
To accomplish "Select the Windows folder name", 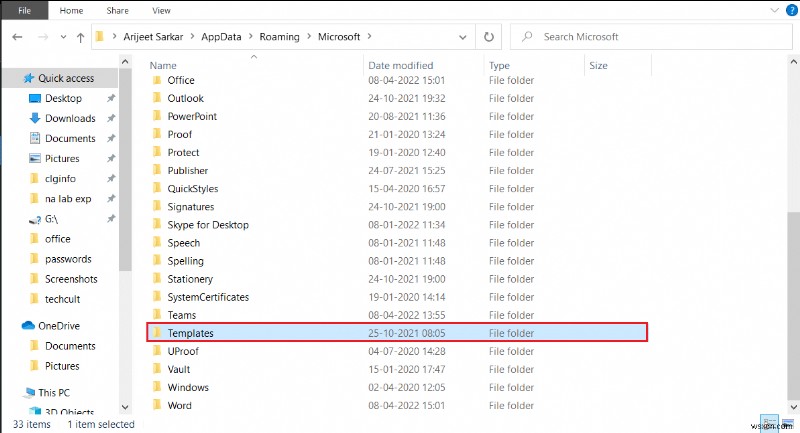I will point(188,388).
